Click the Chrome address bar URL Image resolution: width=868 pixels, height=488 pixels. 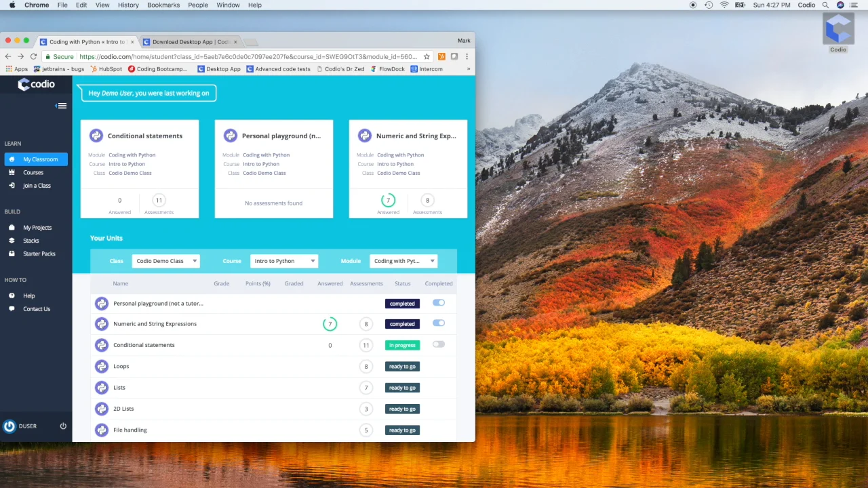point(248,57)
